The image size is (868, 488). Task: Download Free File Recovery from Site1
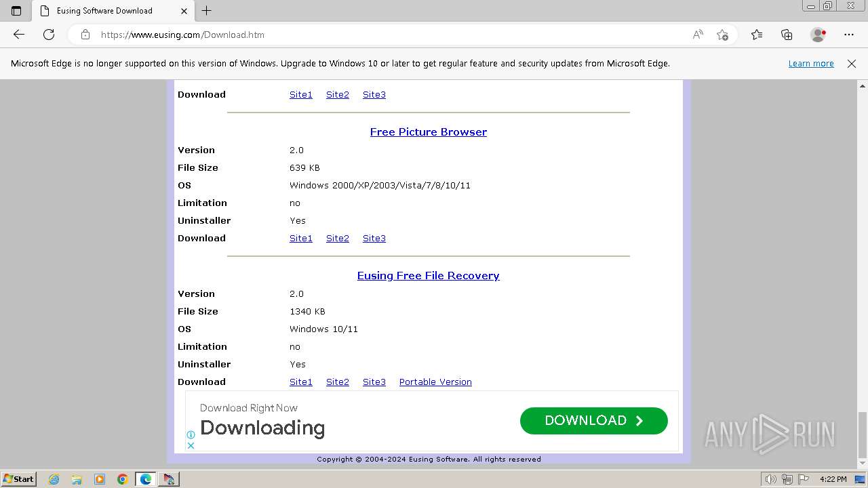[x=301, y=382]
